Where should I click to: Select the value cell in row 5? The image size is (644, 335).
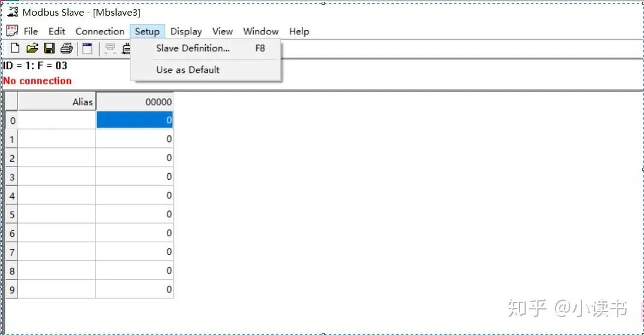point(135,214)
